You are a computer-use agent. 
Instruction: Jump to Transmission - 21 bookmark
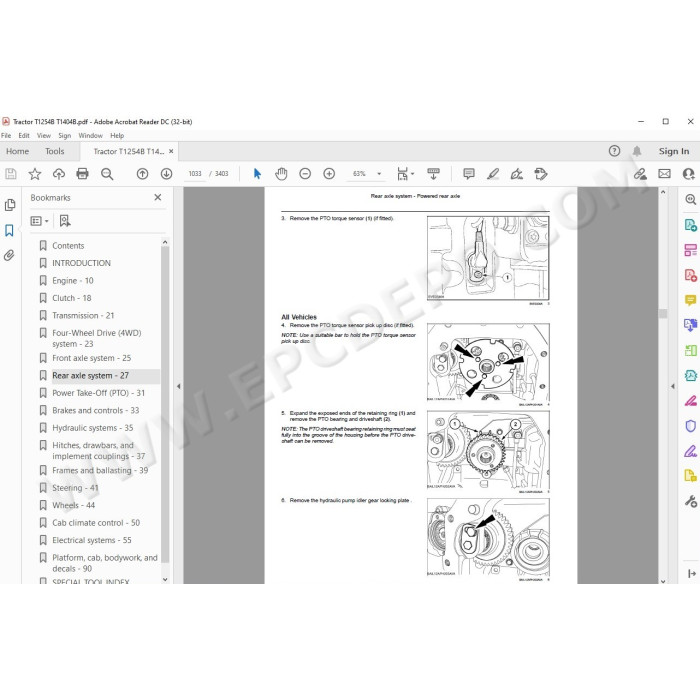[x=83, y=315]
